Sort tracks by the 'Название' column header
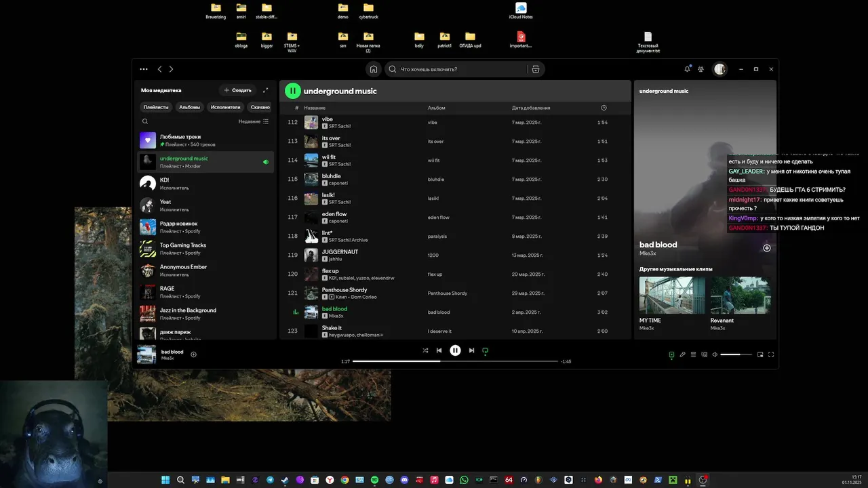The image size is (868, 488). click(315, 108)
